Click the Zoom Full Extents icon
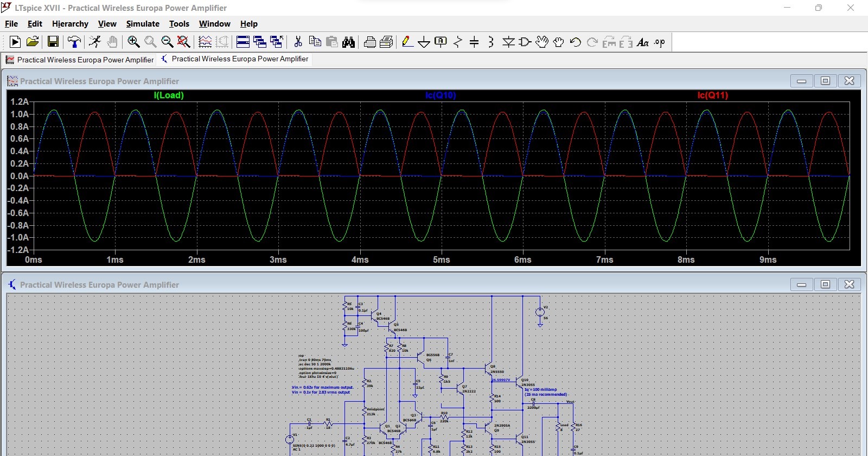The height and width of the screenshot is (456, 868). [184, 42]
